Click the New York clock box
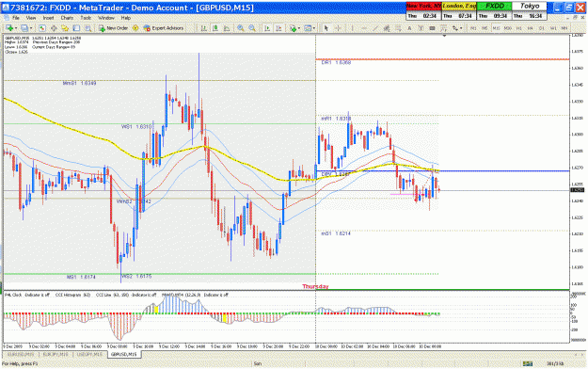The image size is (588, 369). [423, 11]
